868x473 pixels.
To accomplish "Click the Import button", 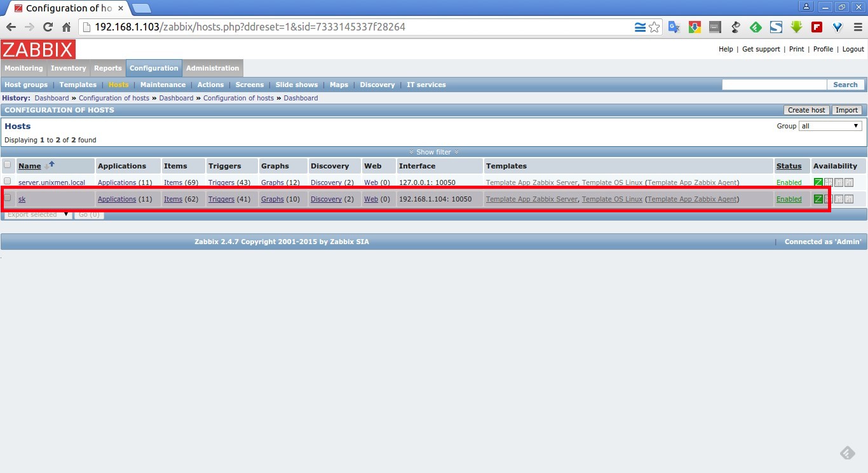I will point(847,110).
